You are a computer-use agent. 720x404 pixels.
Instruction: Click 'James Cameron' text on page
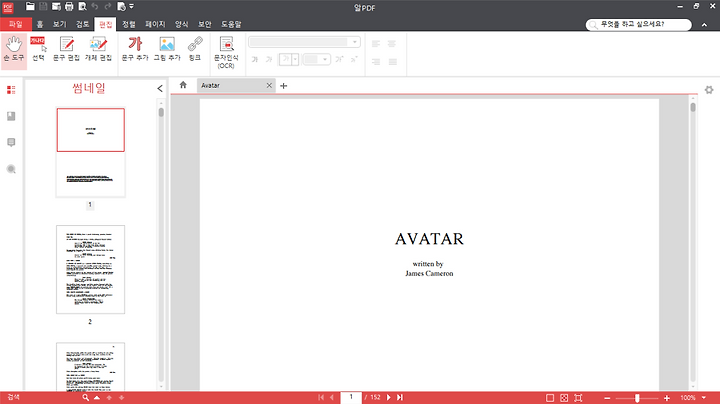pos(429,273)
